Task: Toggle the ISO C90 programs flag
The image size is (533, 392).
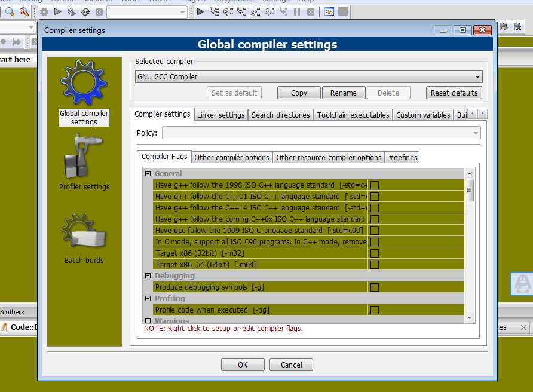Action: (x=375, y=242)
